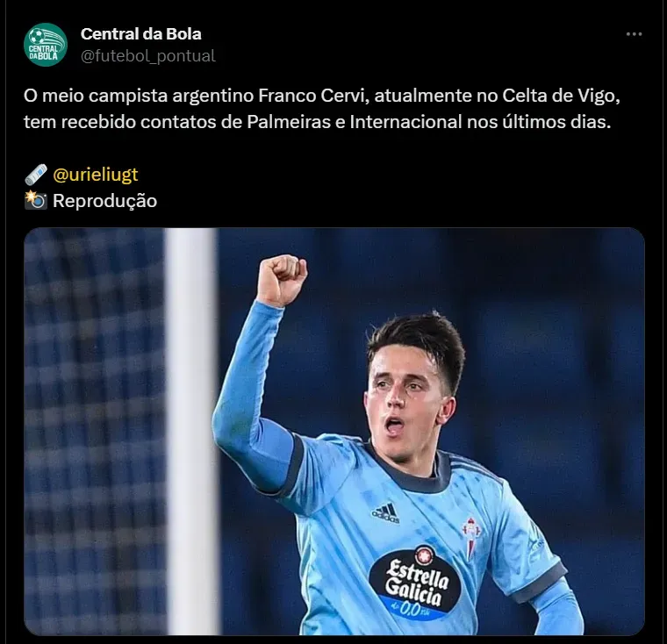The height and width of the screenshot is (644, 667).
Task: Open the three-dot more options menu
Action: (x=634, y=34)
